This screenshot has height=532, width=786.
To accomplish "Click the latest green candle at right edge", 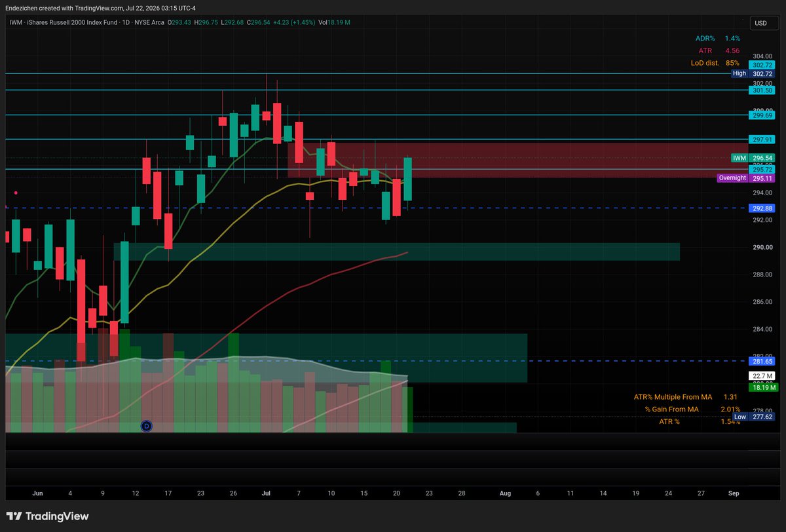I will tap(408, 179).
